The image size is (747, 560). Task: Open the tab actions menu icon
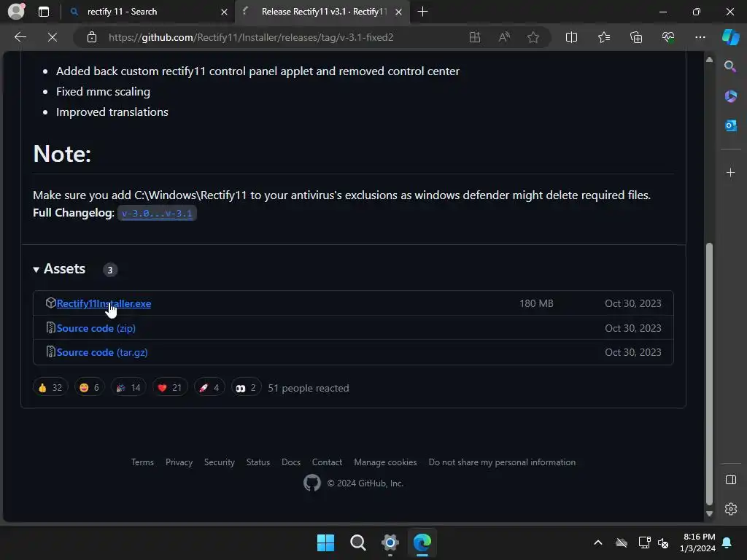tap(44, 12)
